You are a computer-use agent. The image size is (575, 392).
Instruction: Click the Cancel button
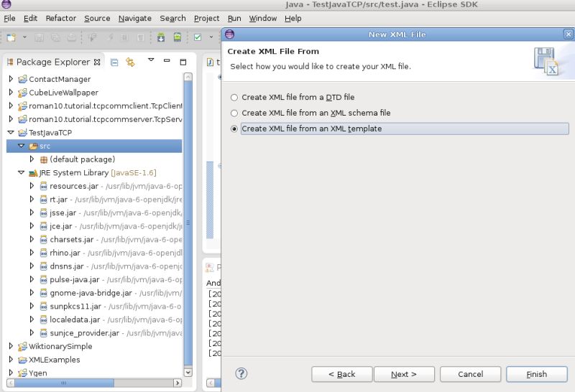(x=471, y=374)
